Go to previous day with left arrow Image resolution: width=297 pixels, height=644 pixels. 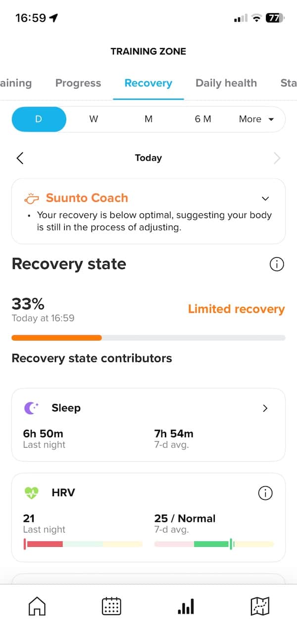click(x=20, y=158)
